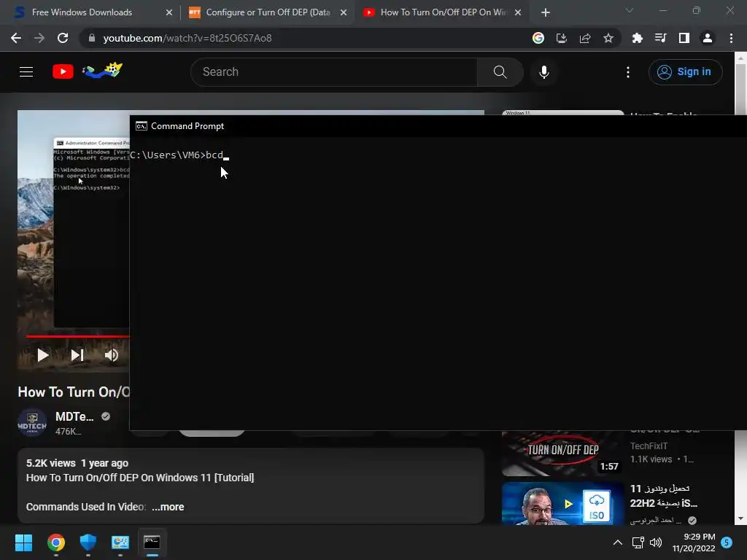Open the MDTe... channel name
This screenshot has width=747, height=560.
[74, 416]
